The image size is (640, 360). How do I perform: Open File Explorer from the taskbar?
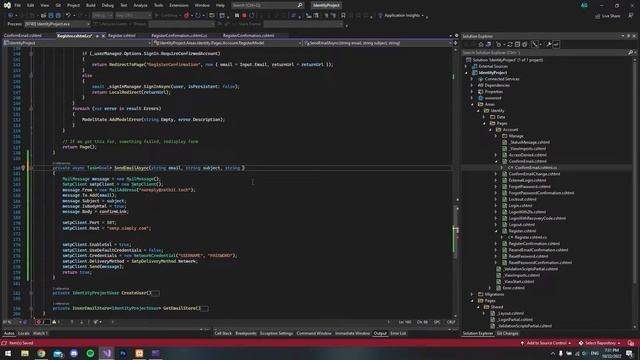point(25,353)
